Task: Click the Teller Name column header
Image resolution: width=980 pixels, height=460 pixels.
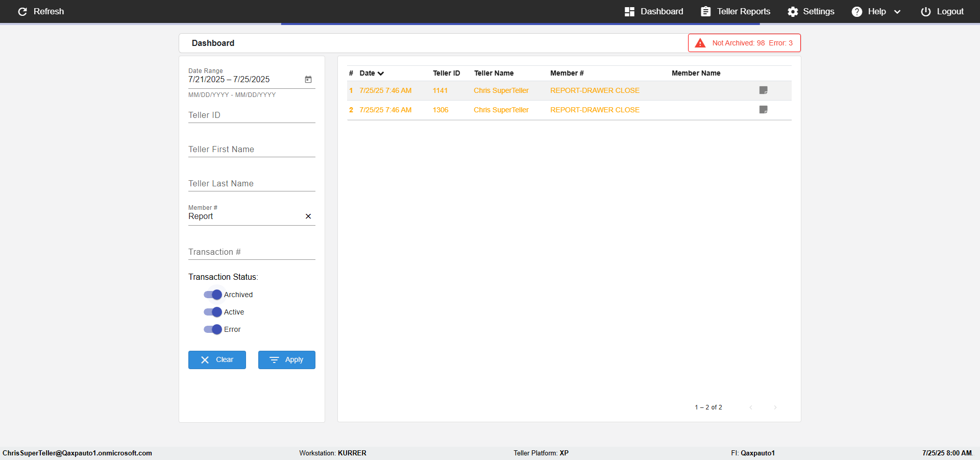Action: tap(494, 74)
